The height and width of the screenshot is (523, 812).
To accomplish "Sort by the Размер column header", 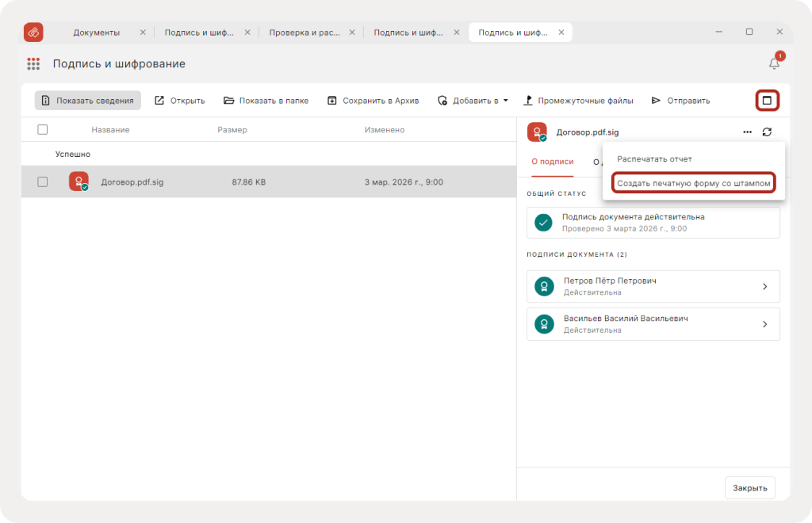I will pyautogui.click(x=232, y=130).
